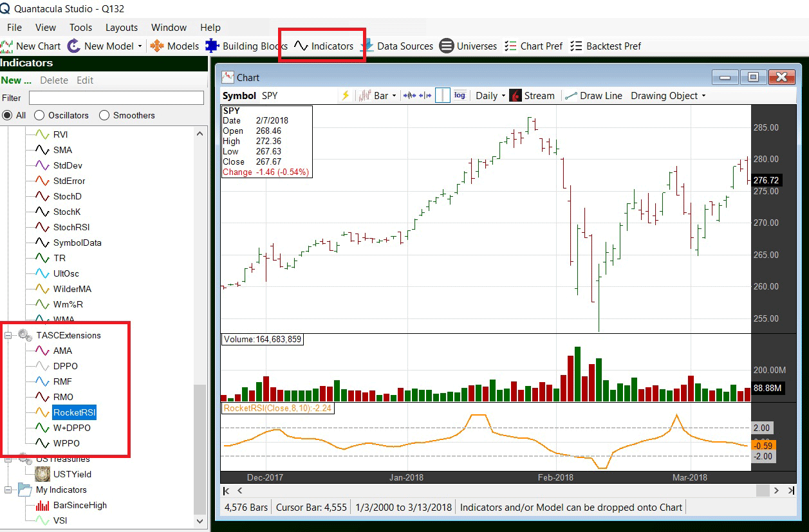Screen dimensions: 809x532
Task: Click Delete in Indicators panel
Action: [54, 80]
